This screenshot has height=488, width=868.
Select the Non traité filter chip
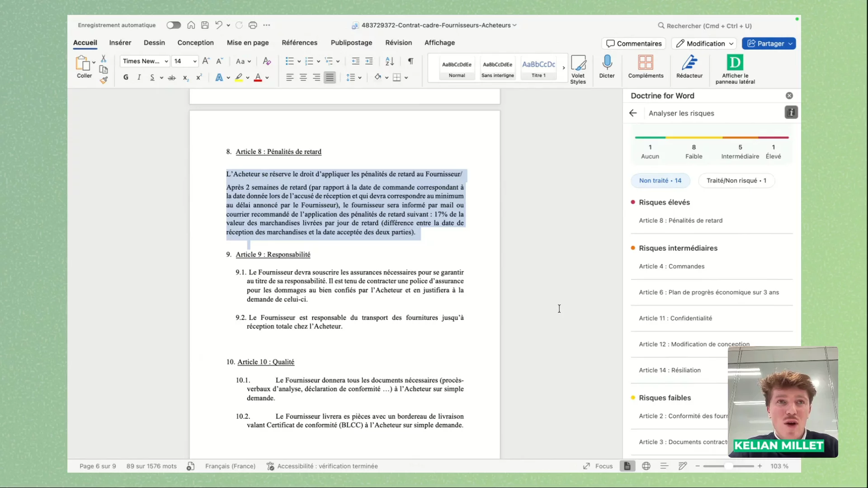point(660,180)
